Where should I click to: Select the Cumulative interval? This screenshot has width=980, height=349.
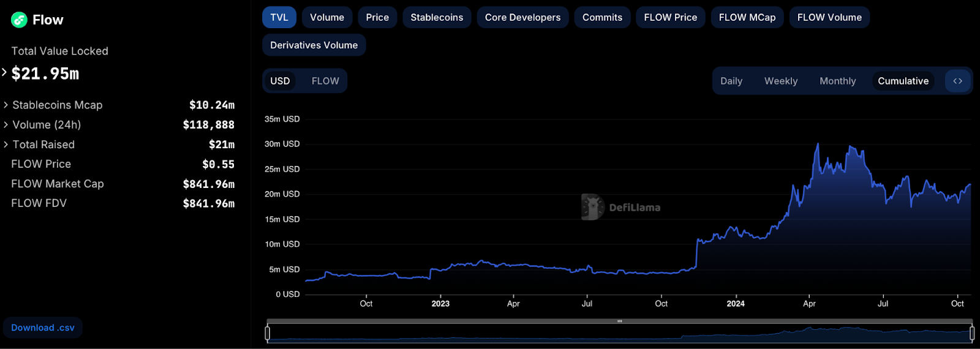click(903, 81)
